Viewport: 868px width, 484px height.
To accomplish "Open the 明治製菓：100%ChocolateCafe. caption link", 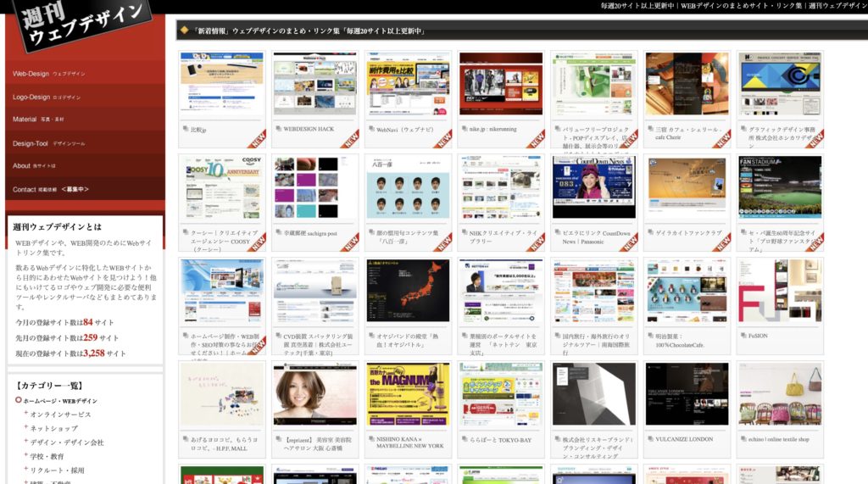I will pos(680,341).
